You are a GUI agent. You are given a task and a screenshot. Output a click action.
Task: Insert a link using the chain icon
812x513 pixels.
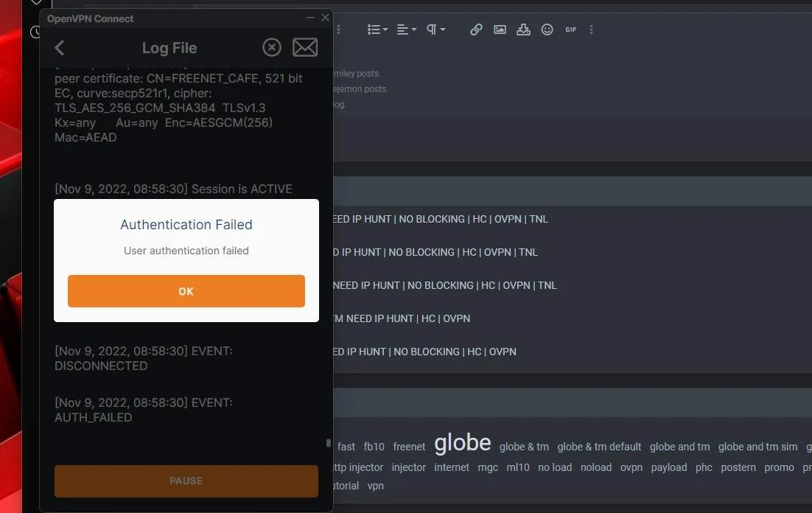(477, 29)
